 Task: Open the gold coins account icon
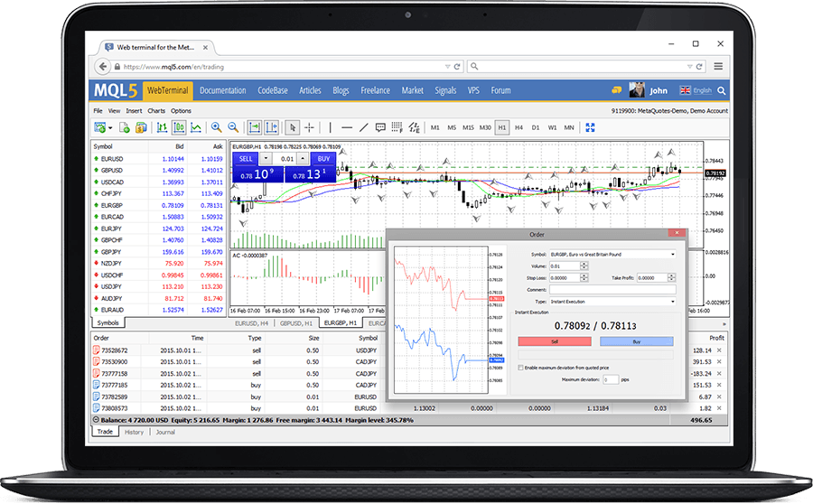(x=141, y=127)
